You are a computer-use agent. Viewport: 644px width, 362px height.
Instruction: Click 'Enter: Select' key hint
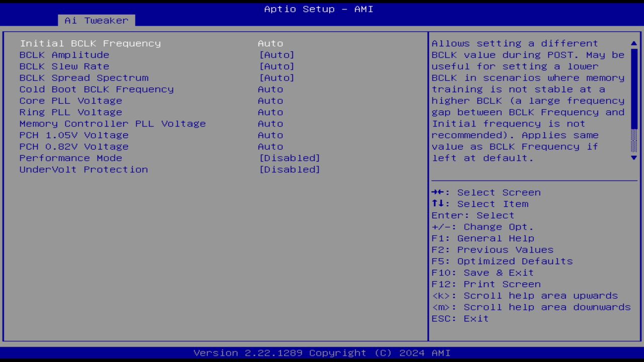click(473, 216)
